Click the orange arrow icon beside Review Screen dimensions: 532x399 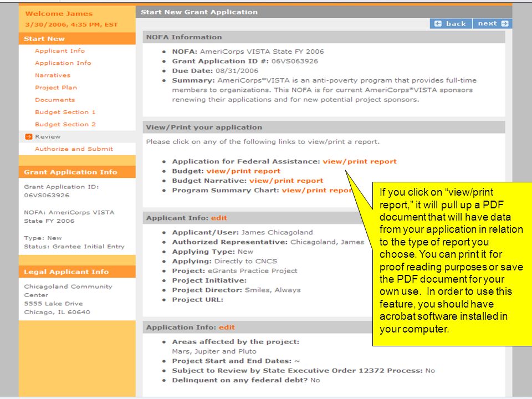pos(29,136)
